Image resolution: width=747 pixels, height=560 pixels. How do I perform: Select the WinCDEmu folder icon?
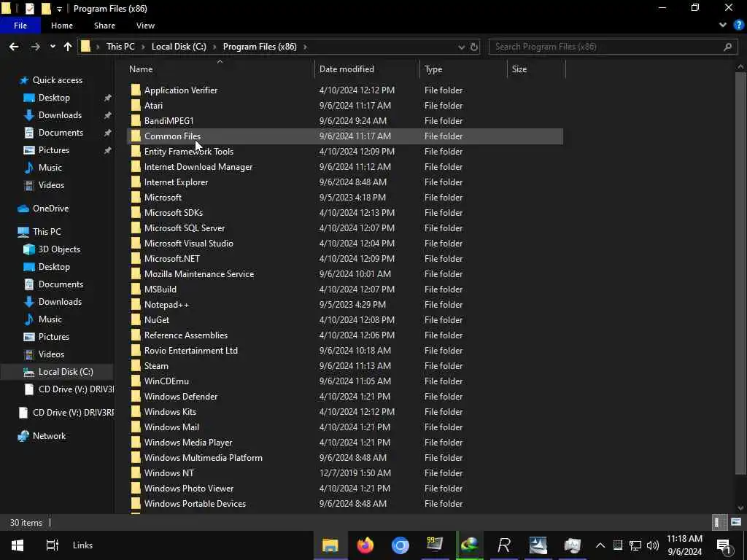[x=136, y=381]
